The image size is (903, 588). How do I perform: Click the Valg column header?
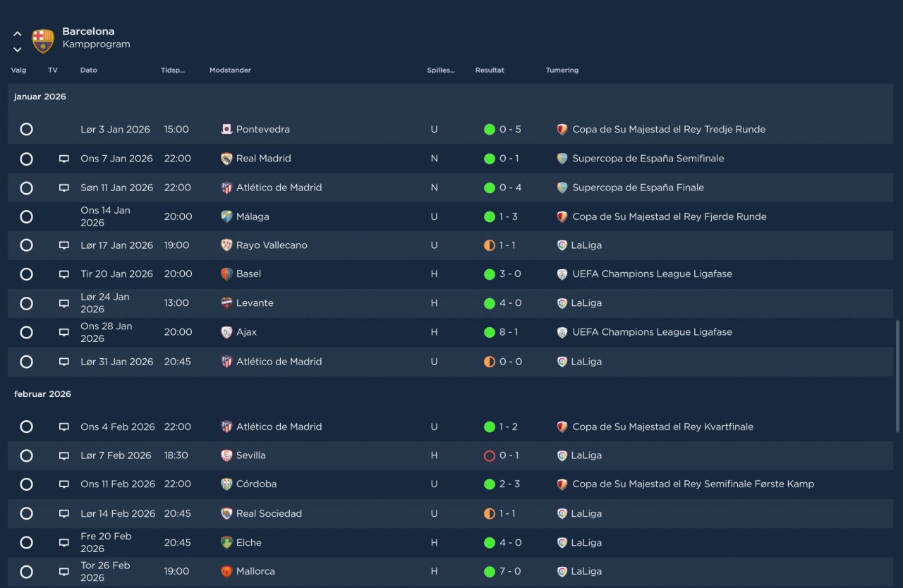18,71
